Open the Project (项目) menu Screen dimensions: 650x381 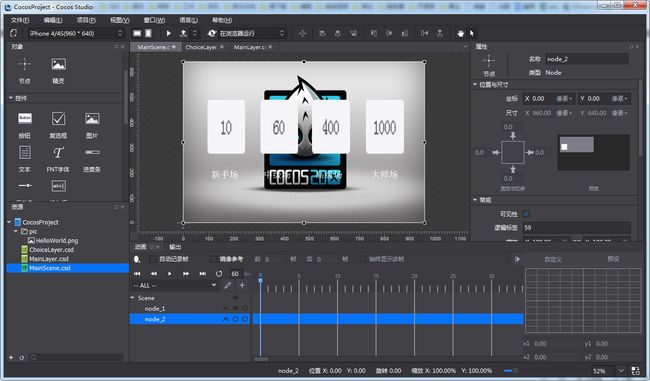click(x=86, y=20)
